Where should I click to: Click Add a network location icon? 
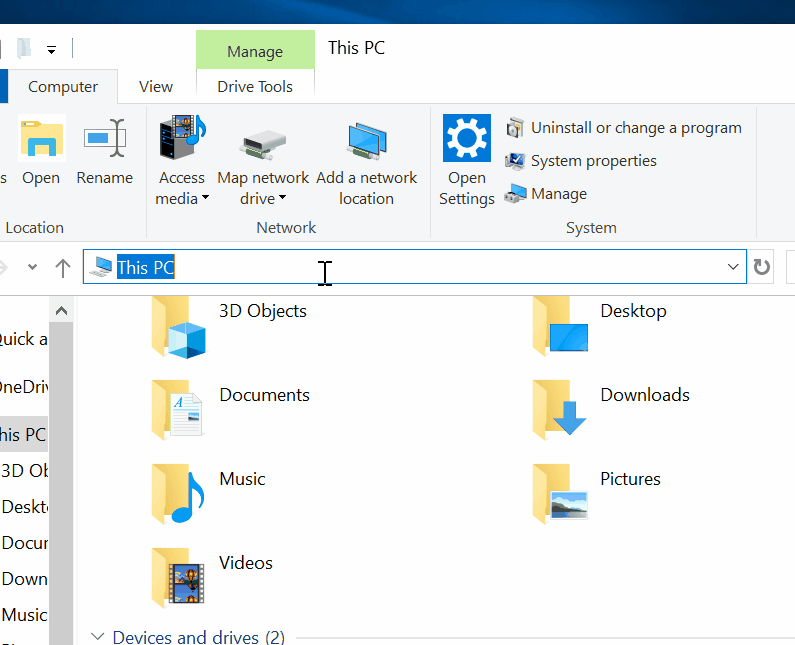coord(366,143)
